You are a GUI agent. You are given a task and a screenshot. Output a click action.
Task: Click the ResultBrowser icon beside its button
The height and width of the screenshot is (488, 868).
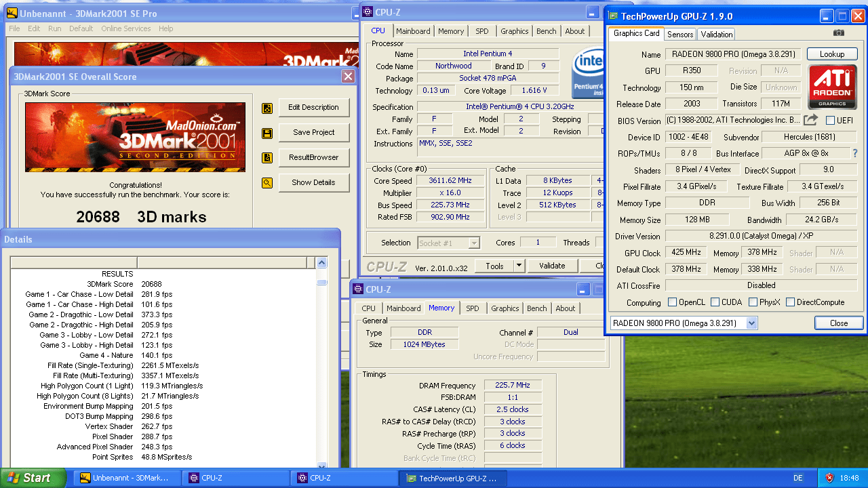[267, 158]
